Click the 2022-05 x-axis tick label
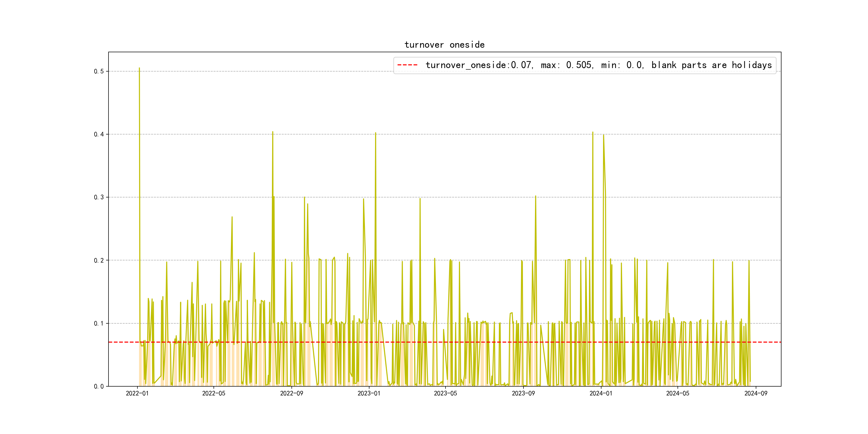This screenshot has width=868, height=434. tap(214, 394)
